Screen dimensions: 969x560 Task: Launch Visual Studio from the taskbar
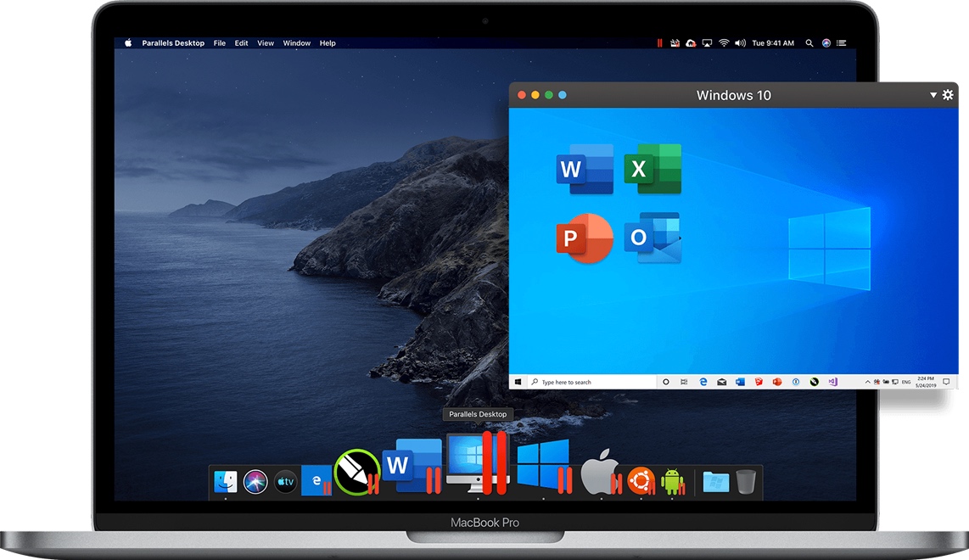[x=832, y=381]
